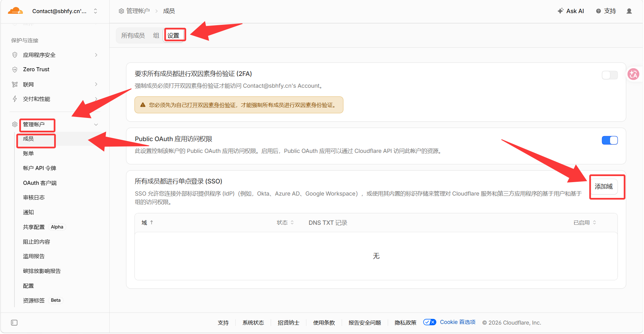Expand 联网 submenu chevron
This screenshot has width=644, height=334.
[96, 84]
